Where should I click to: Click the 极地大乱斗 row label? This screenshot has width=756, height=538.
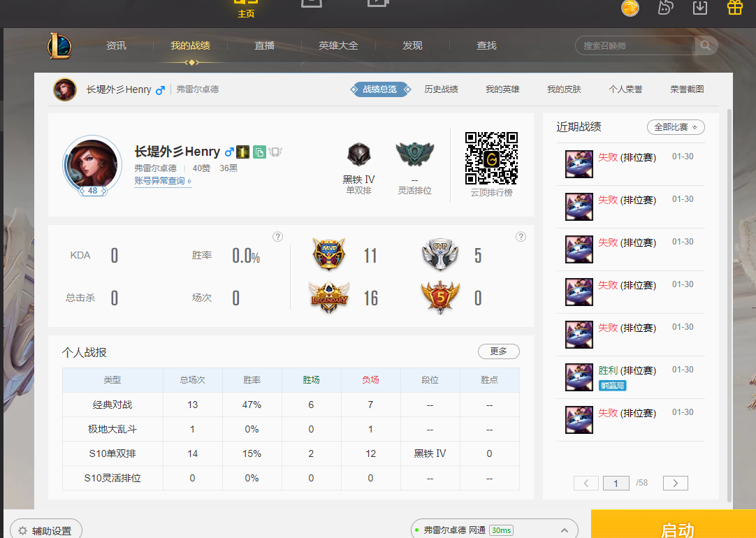click(112, 429)
